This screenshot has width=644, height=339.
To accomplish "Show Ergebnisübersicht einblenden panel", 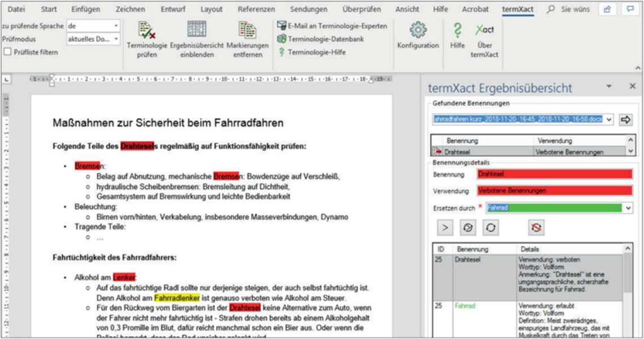I will pyautogui.click(x=197, y=40).
